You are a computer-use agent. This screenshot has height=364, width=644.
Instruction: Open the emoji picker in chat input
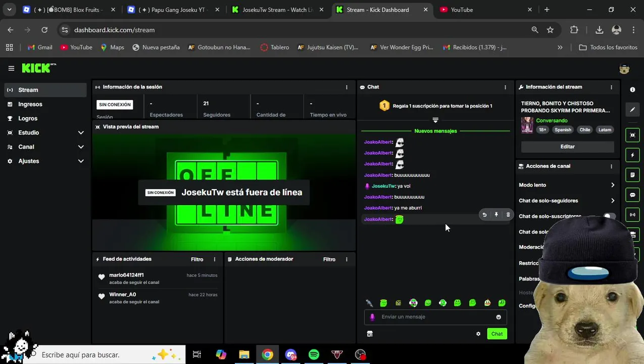(499, 317)
